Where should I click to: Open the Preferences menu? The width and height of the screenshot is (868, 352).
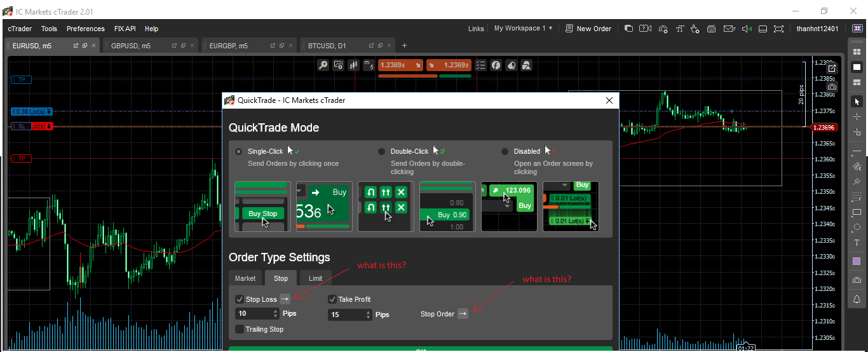pos(86,29)
